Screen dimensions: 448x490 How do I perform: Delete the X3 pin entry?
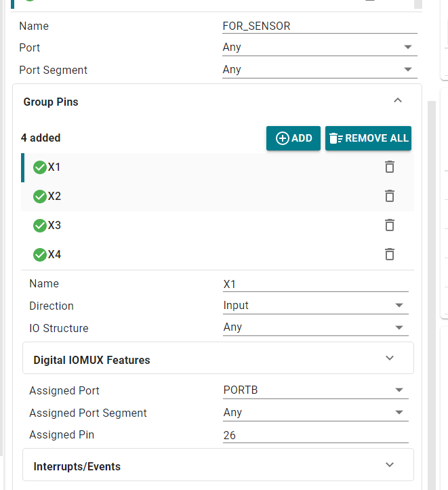coord(389,225)
